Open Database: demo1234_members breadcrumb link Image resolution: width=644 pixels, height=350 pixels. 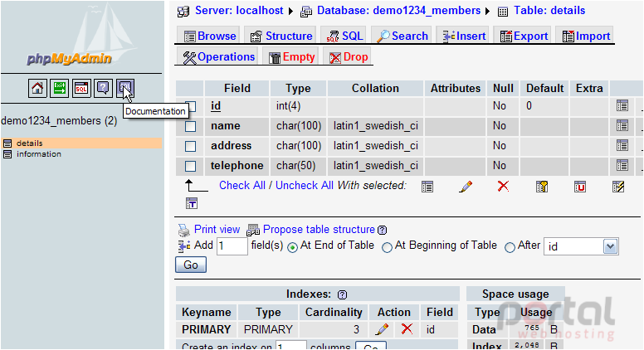click(x=398, y=11)
